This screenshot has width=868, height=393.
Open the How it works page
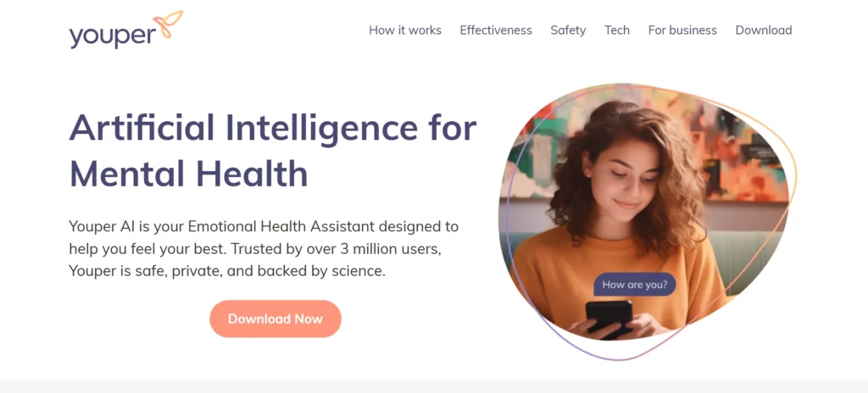click(x=405, y=30)
